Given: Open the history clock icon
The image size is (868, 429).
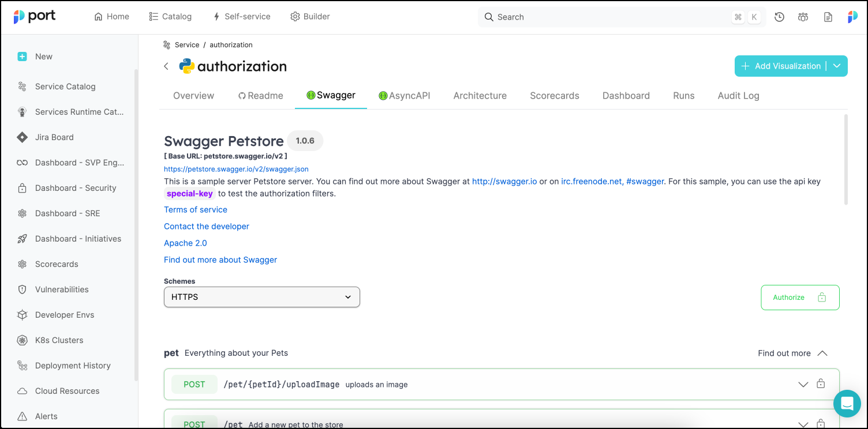Looking at the screenshot, I should (x=779, y=17).
